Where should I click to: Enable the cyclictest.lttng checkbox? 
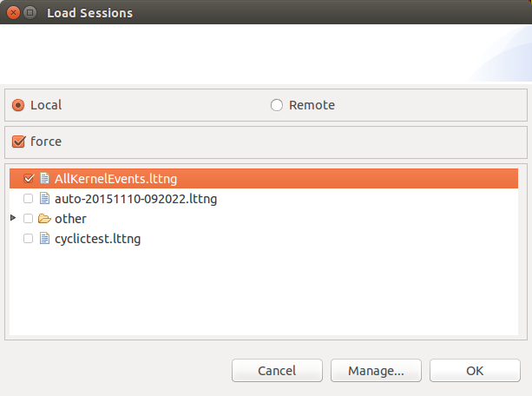click(29, 239)
